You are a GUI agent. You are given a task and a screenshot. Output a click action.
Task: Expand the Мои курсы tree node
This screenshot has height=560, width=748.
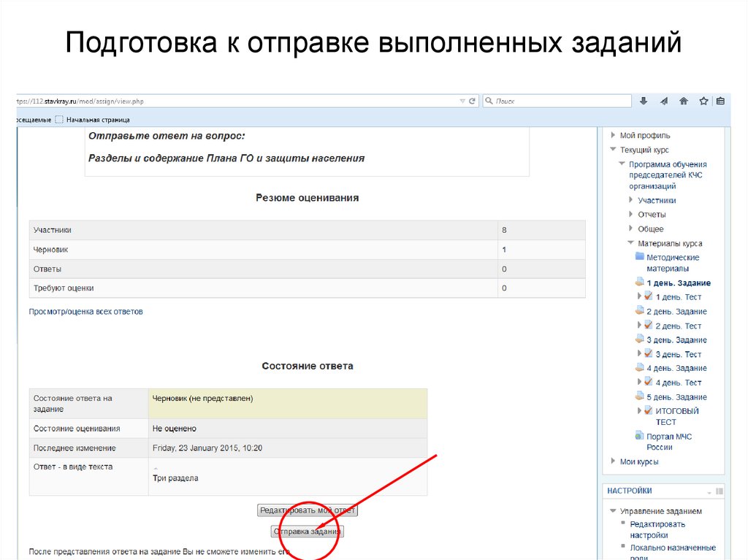pos(612,461)
